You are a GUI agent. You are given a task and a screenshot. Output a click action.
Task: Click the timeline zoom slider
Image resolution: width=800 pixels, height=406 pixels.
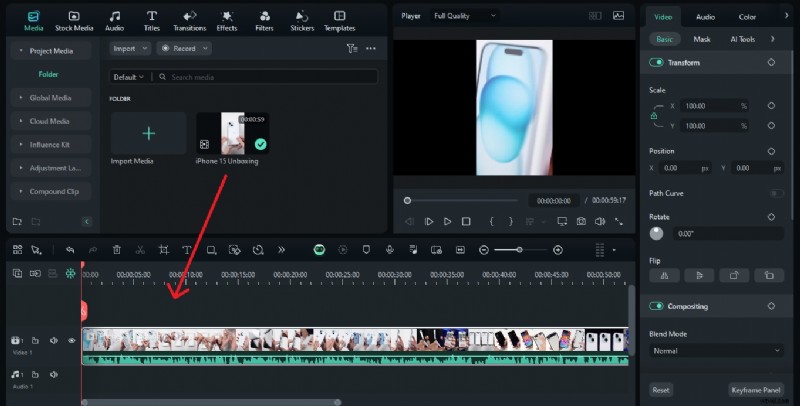[520, 250]
